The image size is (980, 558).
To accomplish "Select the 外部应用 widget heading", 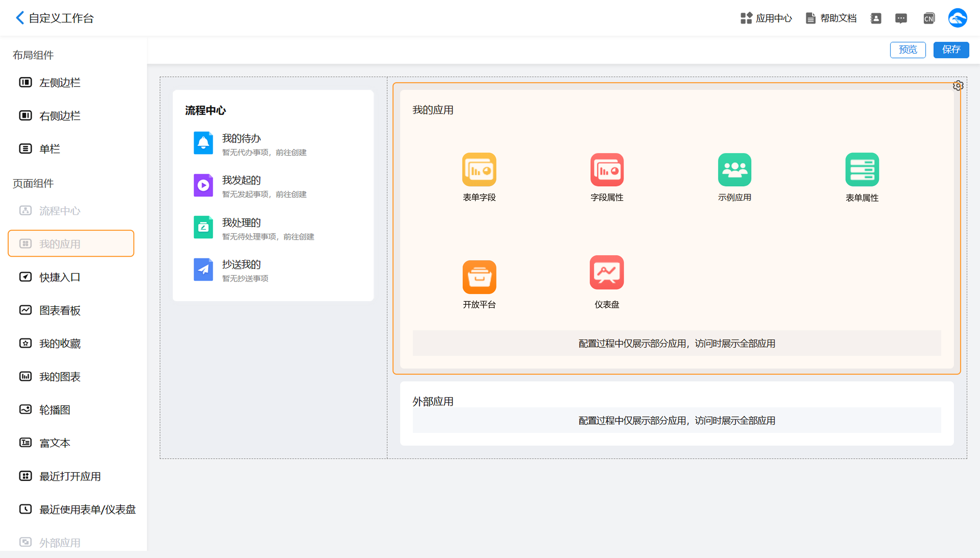I will coord(433,401).
